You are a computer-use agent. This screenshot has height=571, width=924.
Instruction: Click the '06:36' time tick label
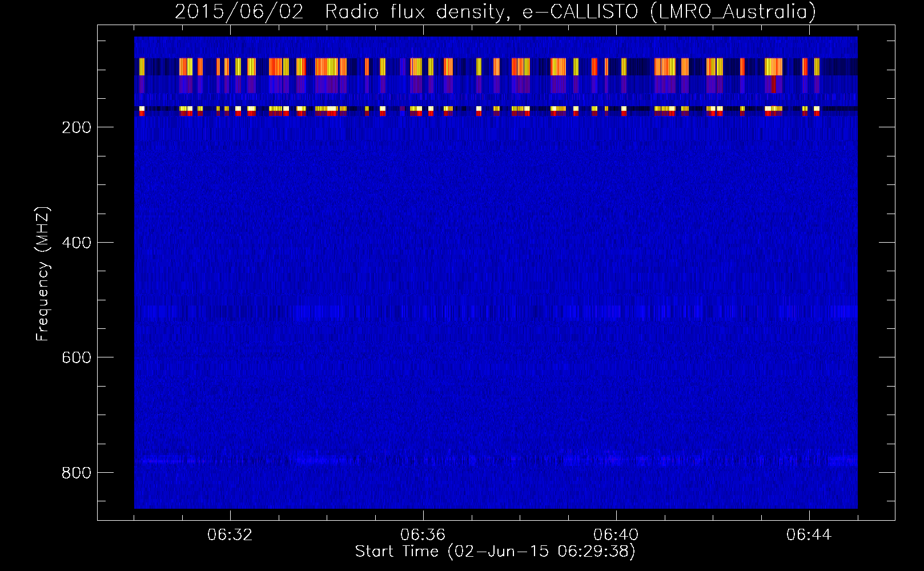click(423, 535)
